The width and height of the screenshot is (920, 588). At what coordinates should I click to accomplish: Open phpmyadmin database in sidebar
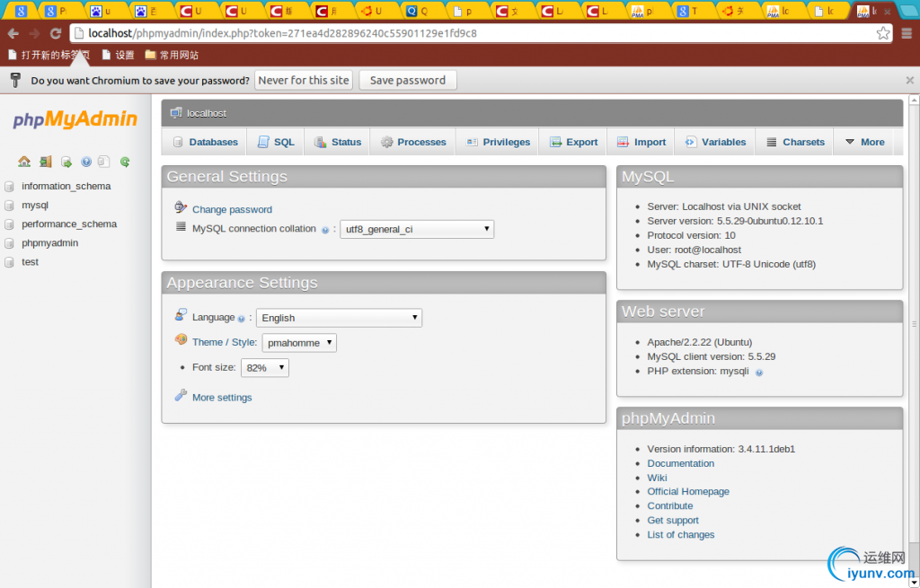pyautogui.click(x=50, y=242)
